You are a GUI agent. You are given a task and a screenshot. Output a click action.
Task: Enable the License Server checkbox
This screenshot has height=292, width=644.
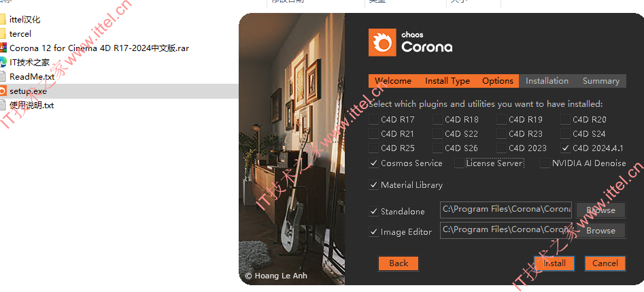click(459, 163)
